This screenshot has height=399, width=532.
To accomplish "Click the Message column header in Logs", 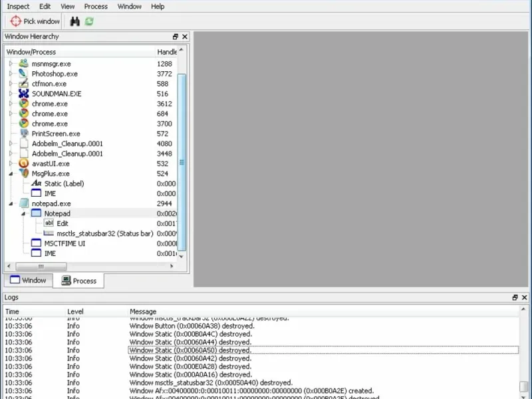I will pos(323,311).
